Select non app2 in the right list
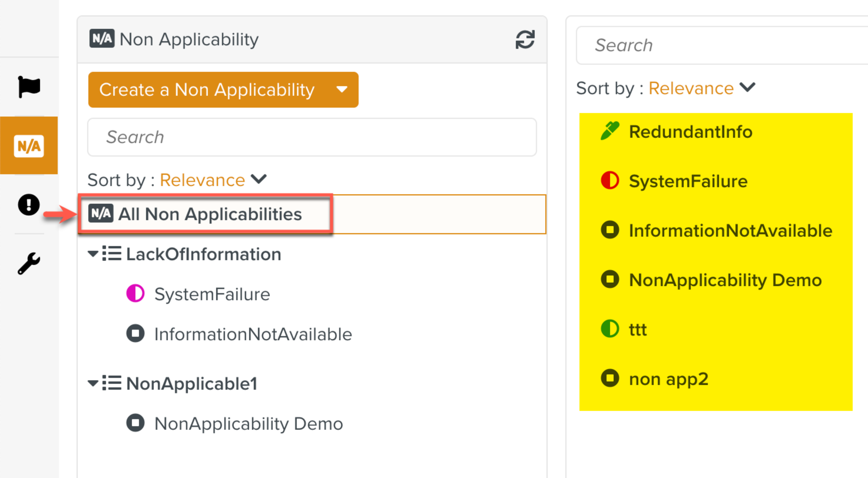 (668, 379)
